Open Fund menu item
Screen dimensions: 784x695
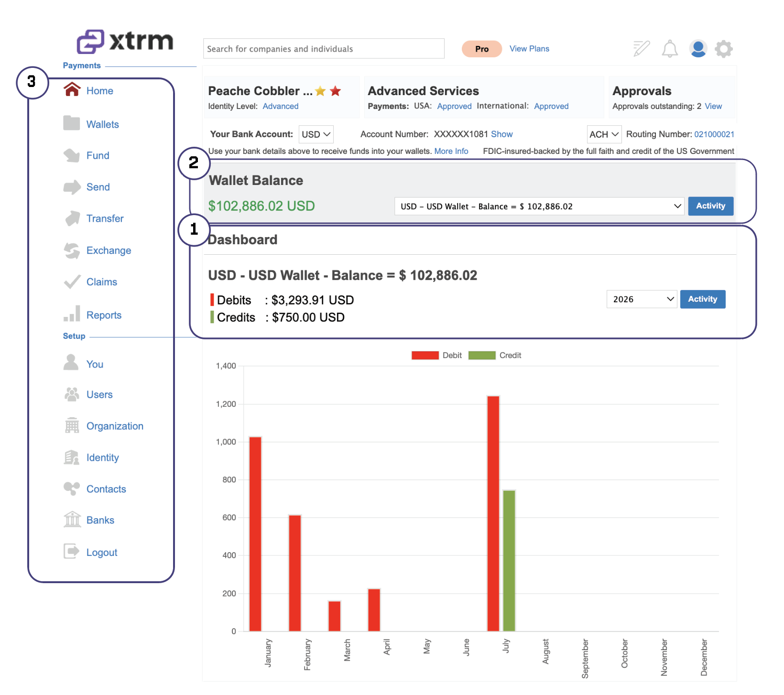98,155
